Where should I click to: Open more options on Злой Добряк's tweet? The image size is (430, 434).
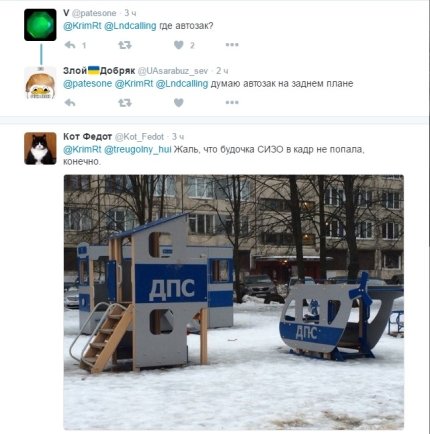tap(232, 103)
